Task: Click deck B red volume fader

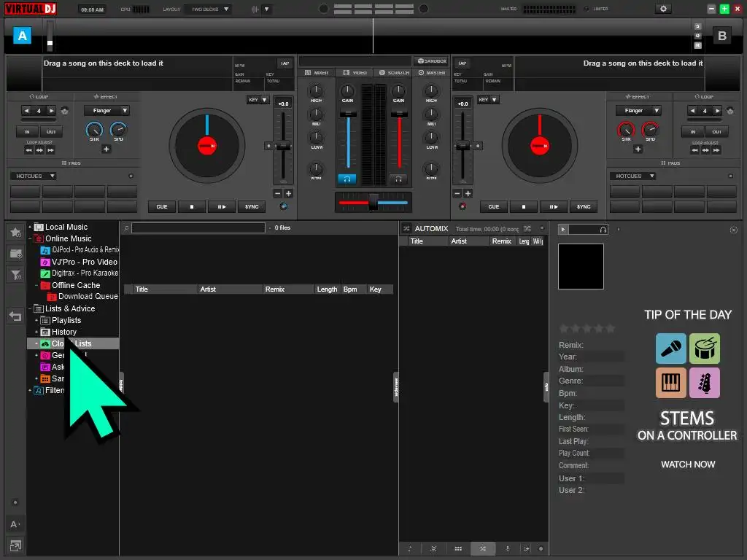Action: point(399,139)
